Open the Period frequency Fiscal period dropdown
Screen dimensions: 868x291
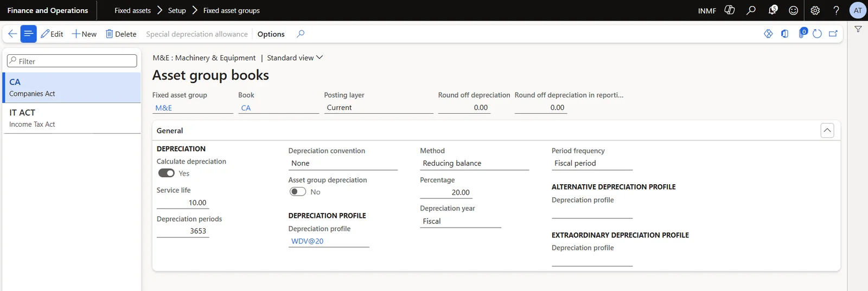click(592, 163)
